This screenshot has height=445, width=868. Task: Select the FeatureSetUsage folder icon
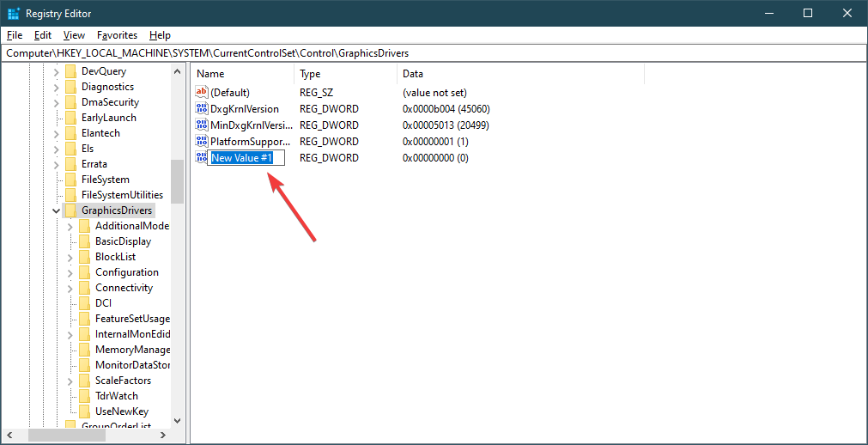pos(84,320)
